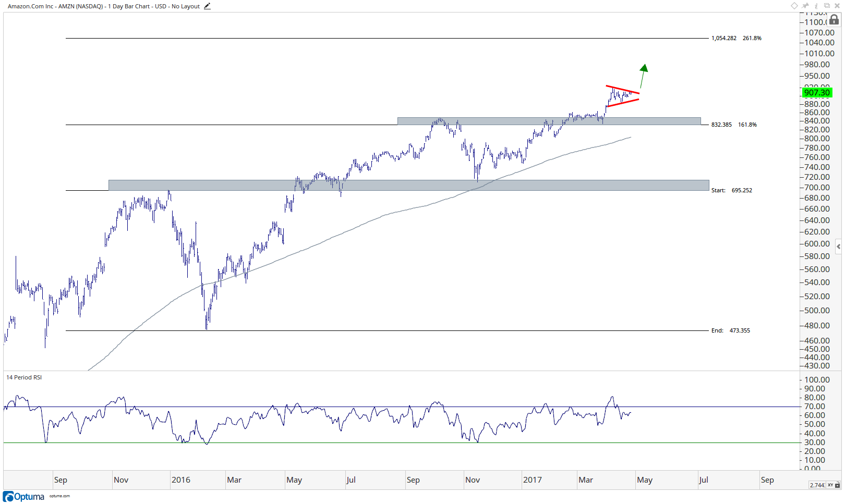Click the Optuma logo at bottom left
The width and height of the screenshot is (845, 504).
point(24,496)
